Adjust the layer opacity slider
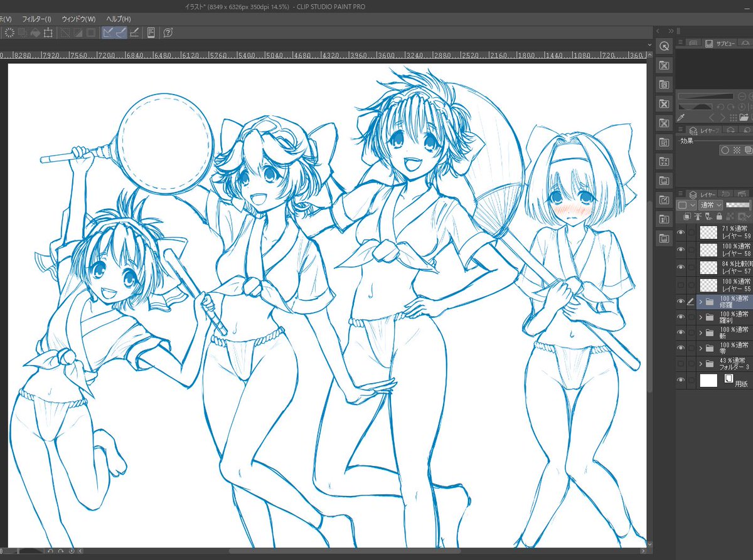The height and width of the screenshot is (560, 753). [739, 205]
